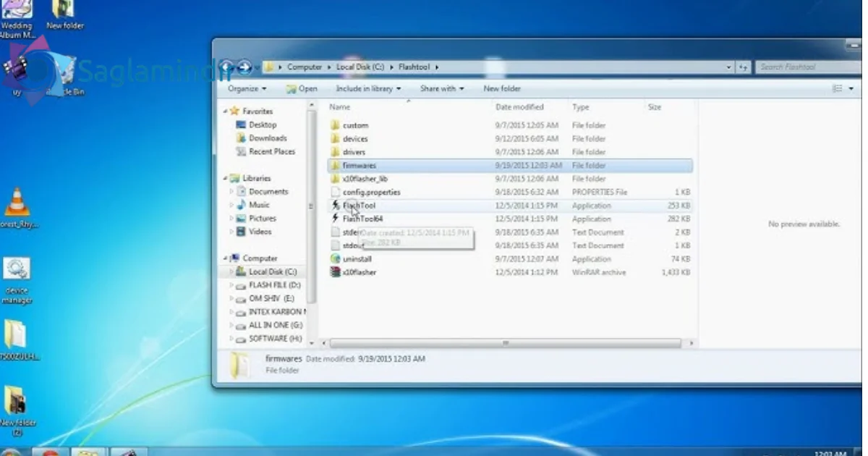Go back using the Explorer Back arrow
Viewport: 868px width, 456px height.
(226, 67)
